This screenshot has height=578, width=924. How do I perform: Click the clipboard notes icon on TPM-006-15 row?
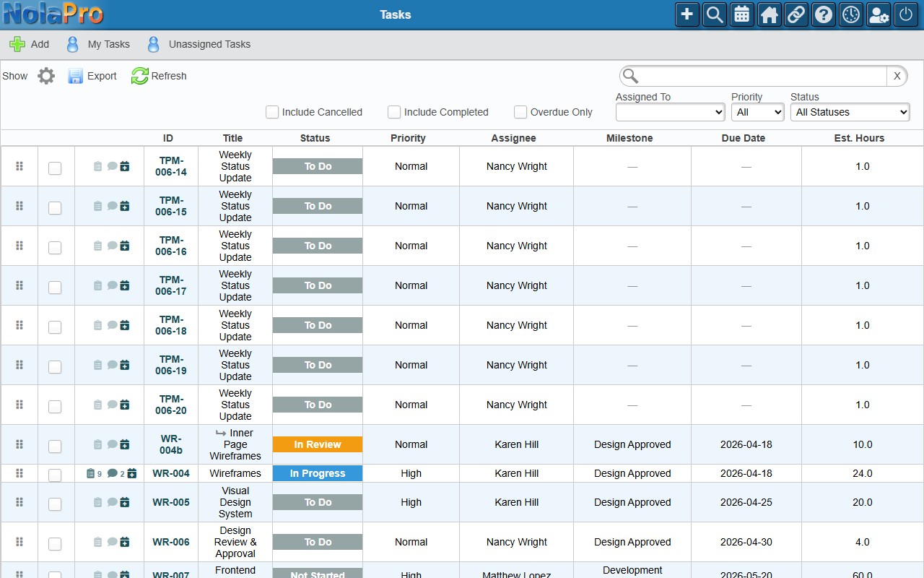98,206
